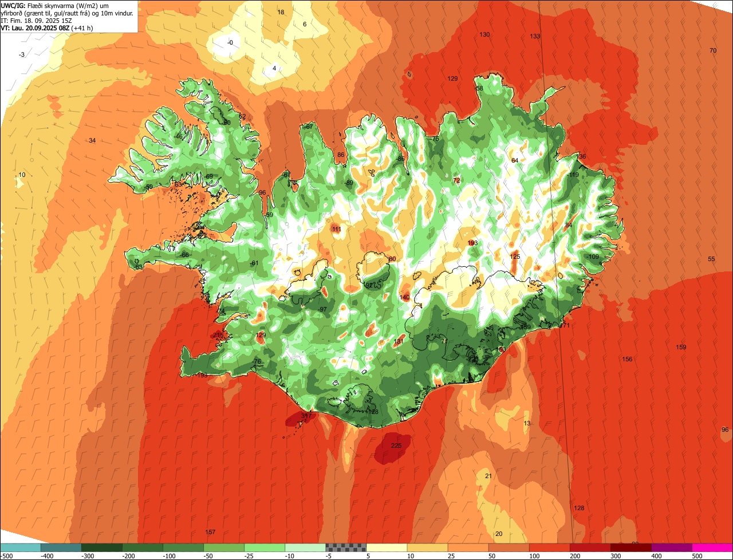733x560 pixels.
Task: Click the '-97' value in south-central Iceland
Action: tap(322, 309)
